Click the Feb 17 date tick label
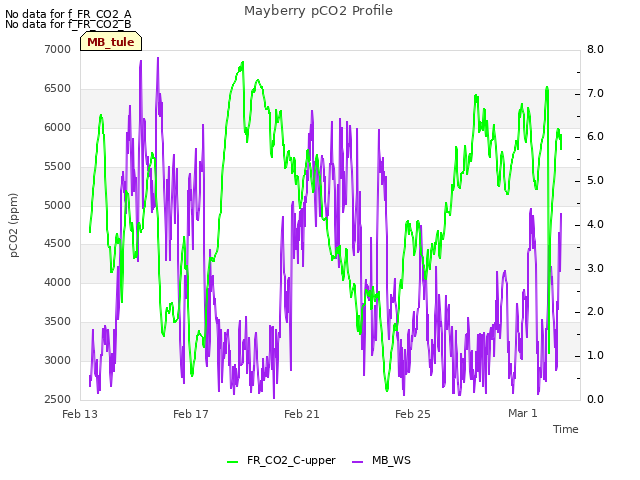The width and height of the screenshot is (640, 480). 191,414
